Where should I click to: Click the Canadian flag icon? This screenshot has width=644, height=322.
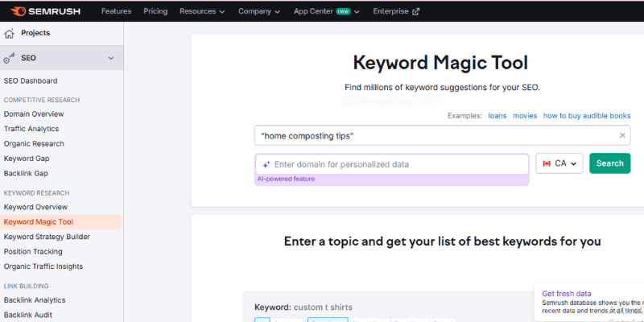click(x=547, y=163)
